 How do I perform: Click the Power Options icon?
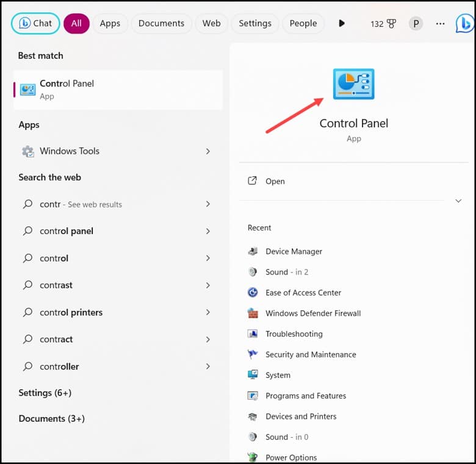tap(253, 457)
